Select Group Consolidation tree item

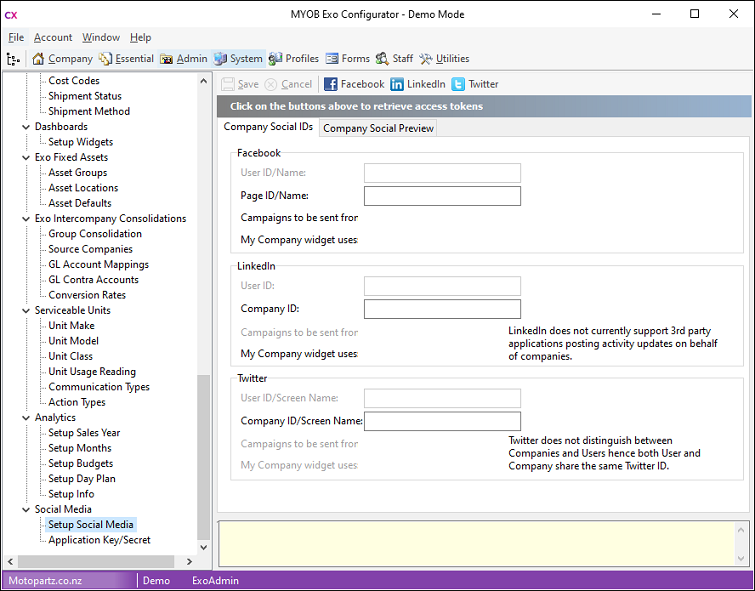pos(95,234)
